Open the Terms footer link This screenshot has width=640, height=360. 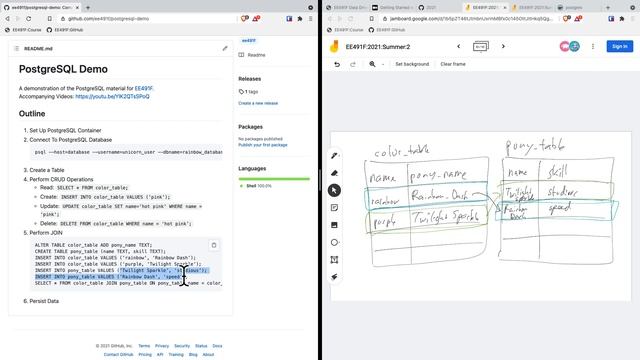[144, 346]
